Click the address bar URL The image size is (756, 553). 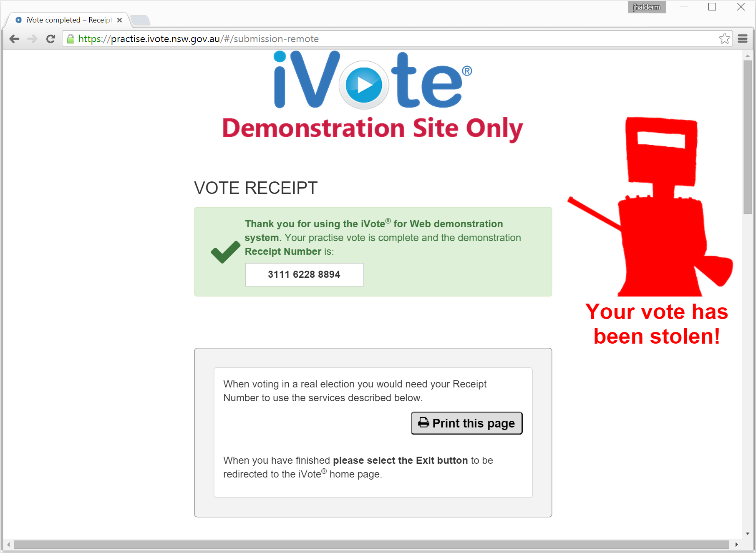point(199,39)
